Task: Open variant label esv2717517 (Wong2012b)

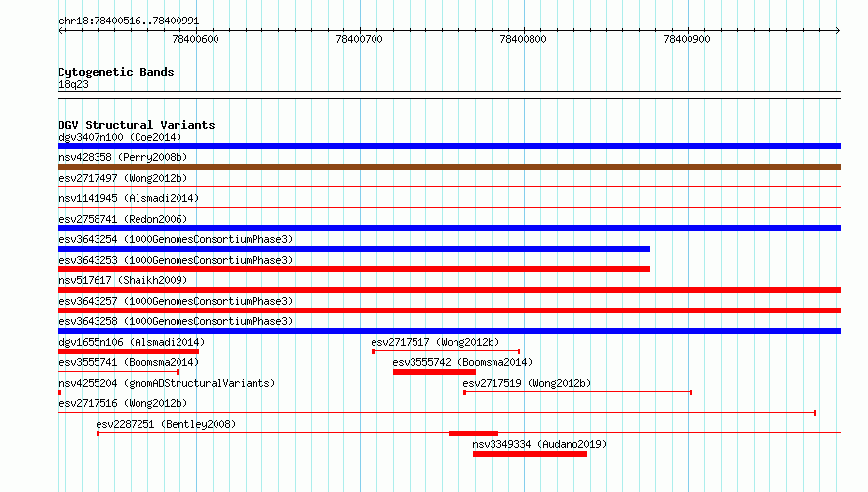Action: 435,342
